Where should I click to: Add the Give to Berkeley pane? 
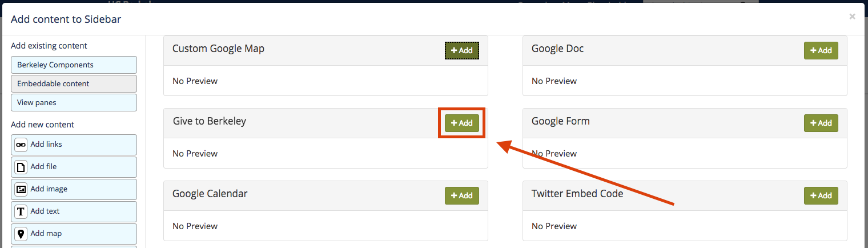pyautogui.click(x=462, y=123)
